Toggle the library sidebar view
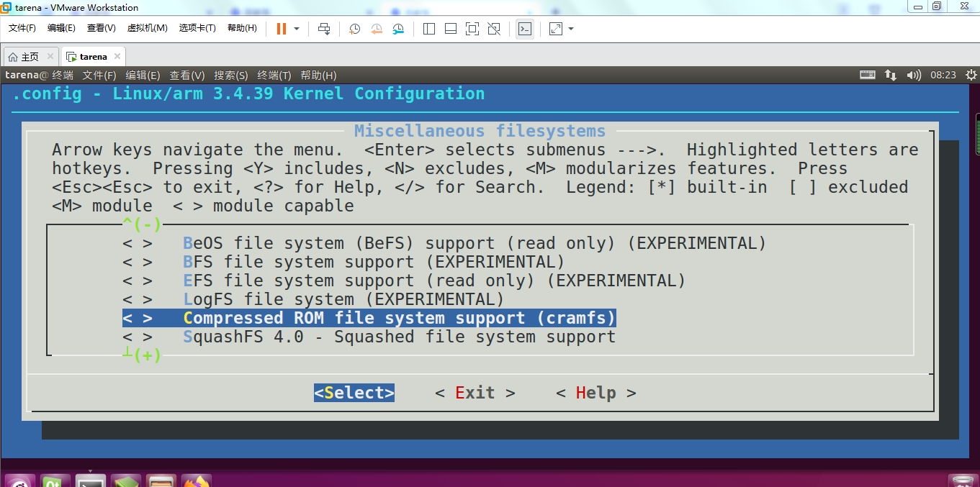Viewport: 980px width, 487px height. (429, 29)
